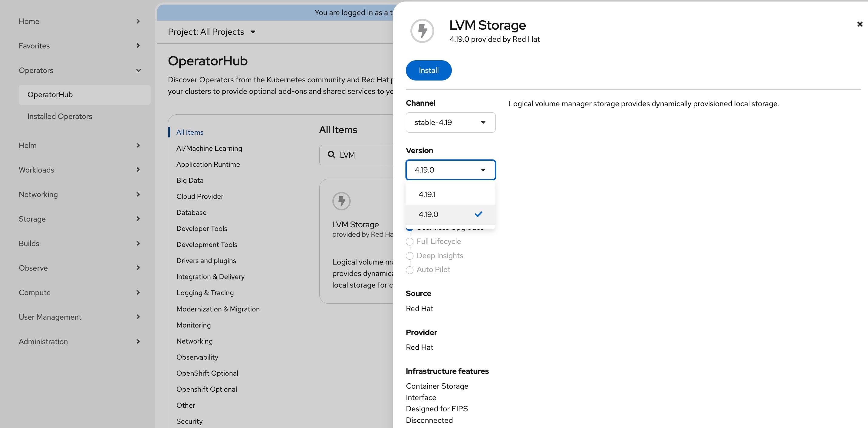
Task: Open OperatorHub in the sidebar
Action: point(84,95)
